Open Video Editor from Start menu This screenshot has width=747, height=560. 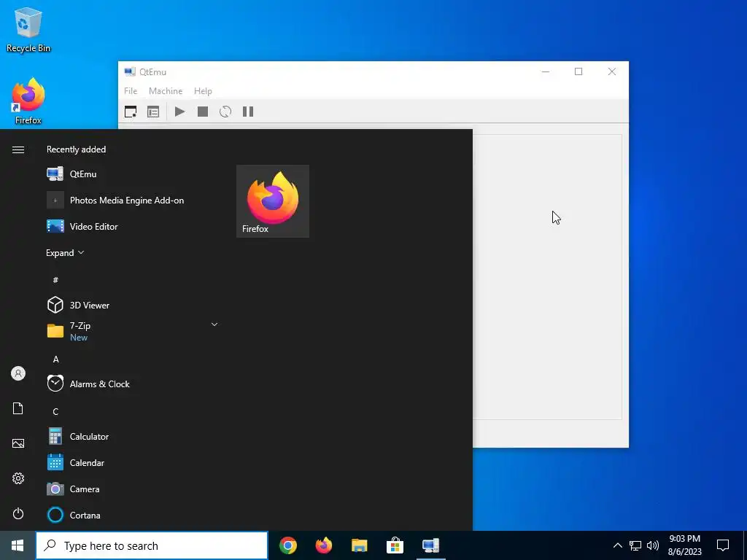(x=133, y=226)
